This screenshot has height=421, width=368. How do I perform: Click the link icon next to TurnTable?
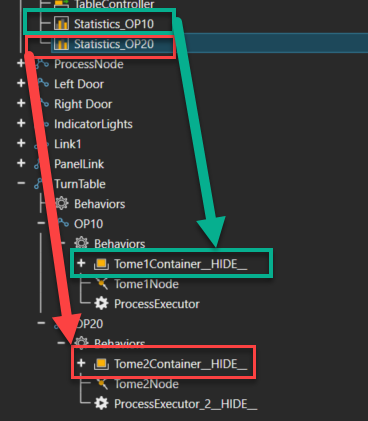coord(39,184)
